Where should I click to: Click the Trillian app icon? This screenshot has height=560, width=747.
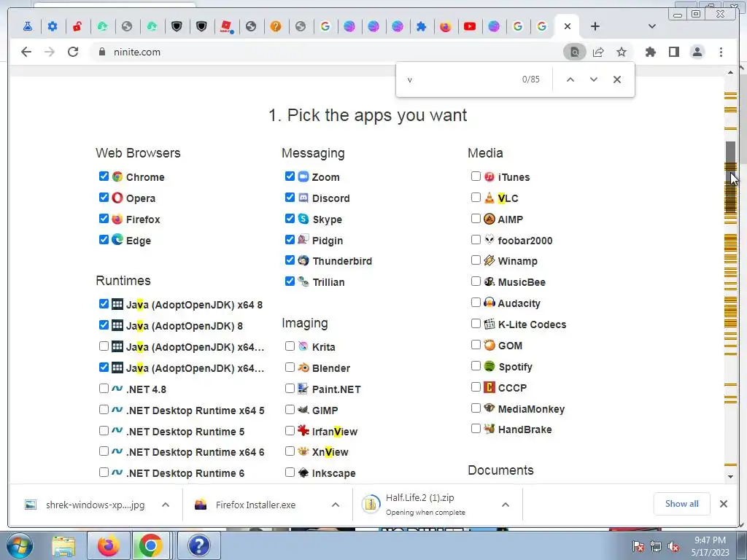tap(303, 281)
